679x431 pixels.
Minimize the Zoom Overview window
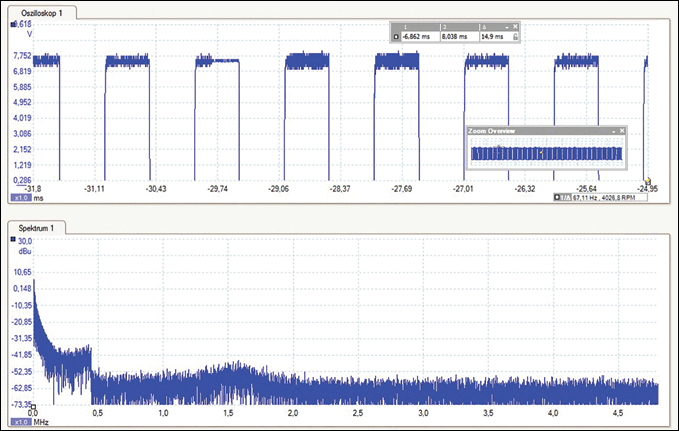613,131
